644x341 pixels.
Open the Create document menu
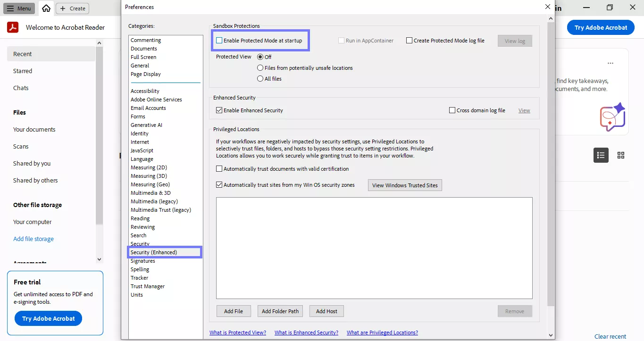72,8
